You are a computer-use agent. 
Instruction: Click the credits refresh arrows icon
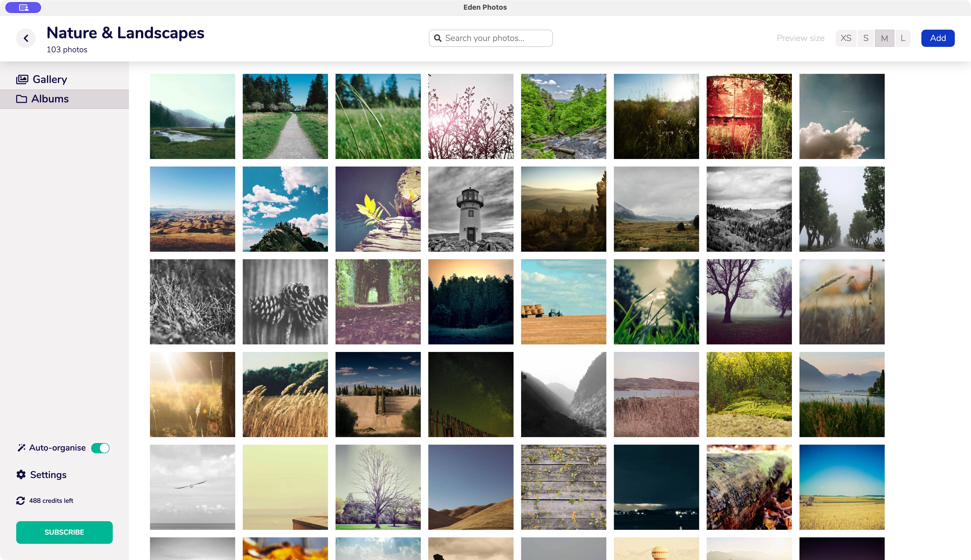click(20, 500)
